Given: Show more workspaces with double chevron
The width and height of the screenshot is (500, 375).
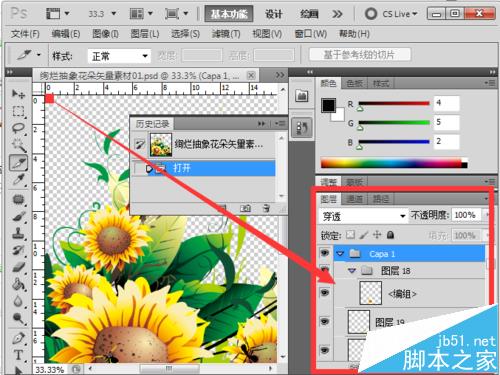Looking at the screenshot, I should (337, 14).
